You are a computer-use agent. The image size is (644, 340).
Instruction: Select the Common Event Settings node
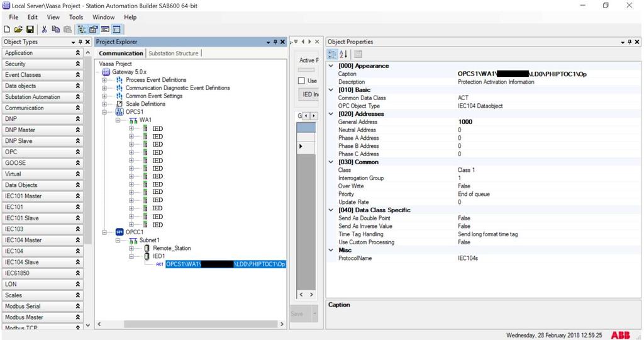click(154, 96)
